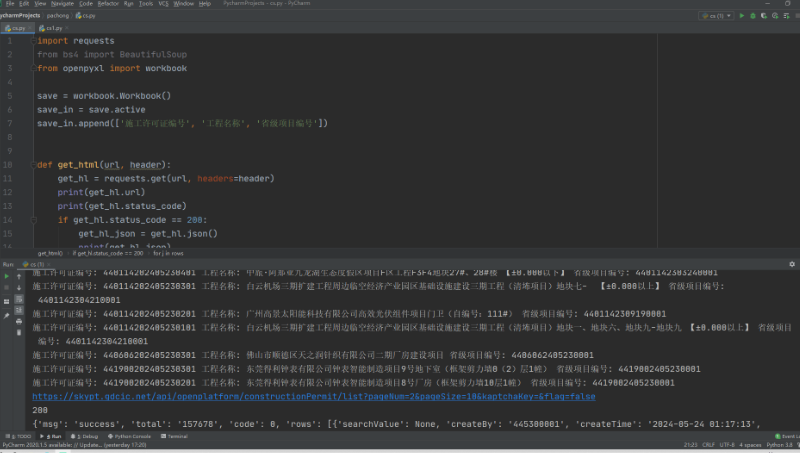Open the Terminal tool window
800x453 pixels.
[x=174, y=437]
